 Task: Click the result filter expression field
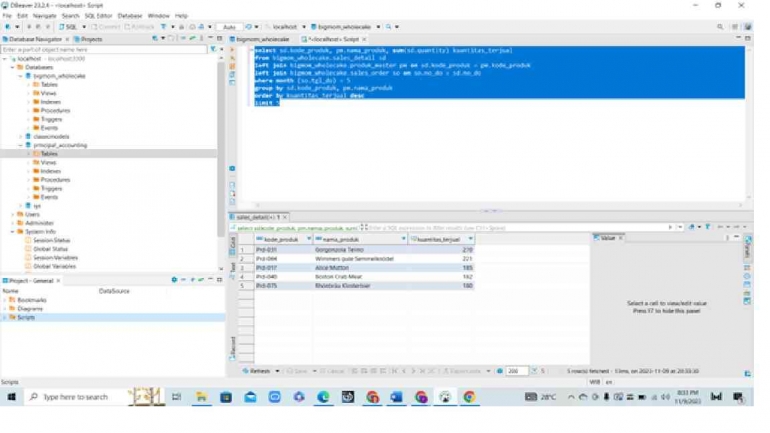(x=516, y=228)
